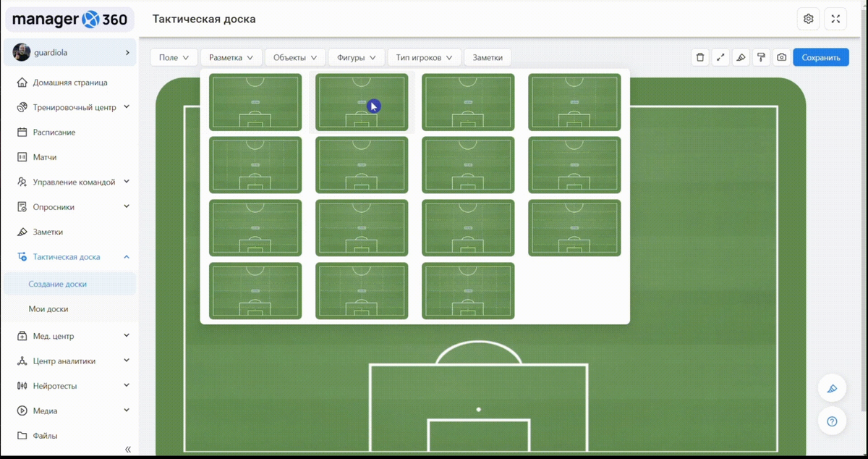Image resolution: width=868 pixels, height=459 pixels.
Task: Click the Заметки button in the board toolbar
Action: (488, 57)
